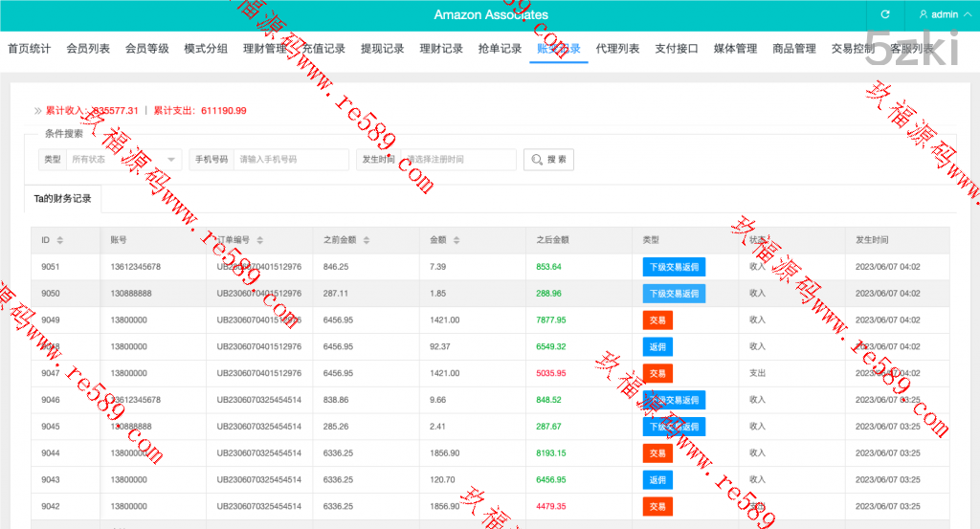Sort by 金额 column arrows

click(457, 240)
